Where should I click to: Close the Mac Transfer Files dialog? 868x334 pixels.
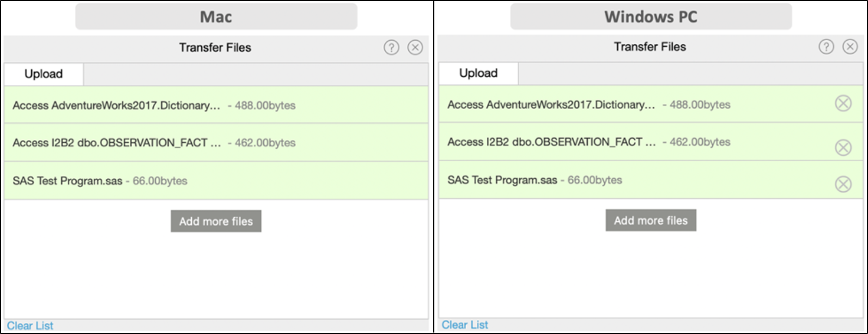[415, 48]
